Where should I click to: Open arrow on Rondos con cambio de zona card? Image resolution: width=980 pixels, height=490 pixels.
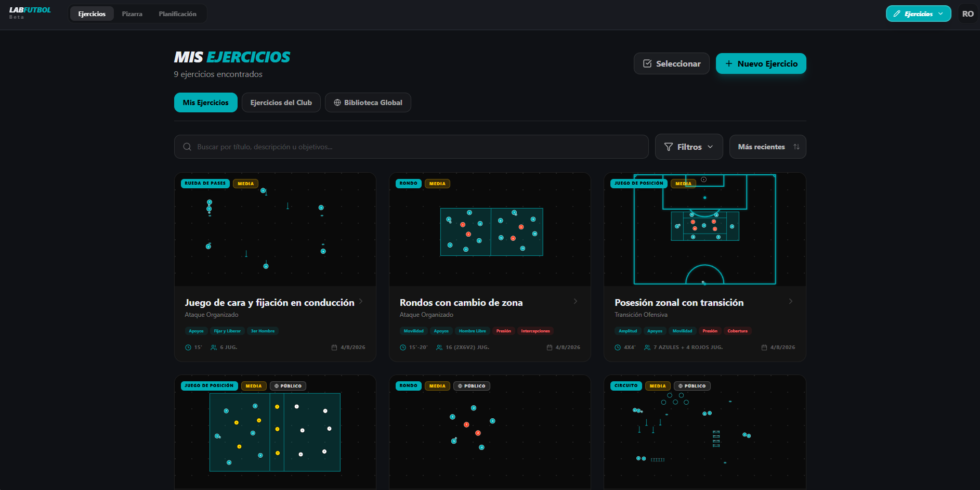coord(576,302)
